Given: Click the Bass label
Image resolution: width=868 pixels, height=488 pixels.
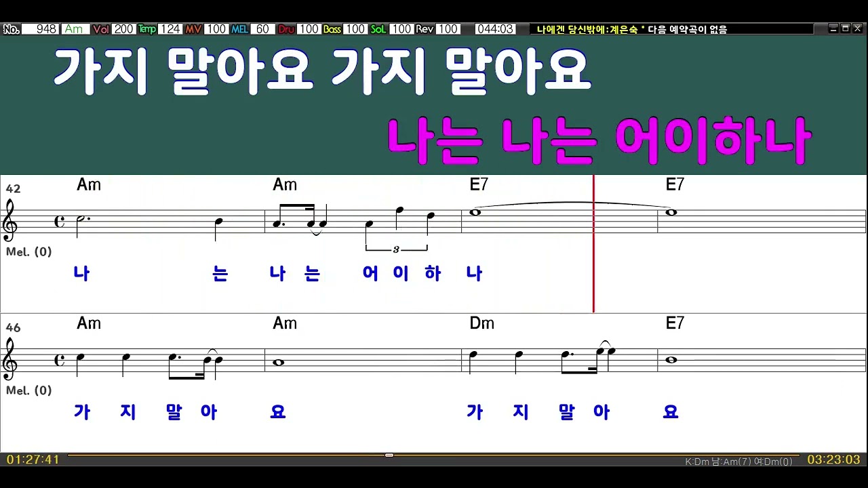Looking at the screenshot, I should coord(332,29).
